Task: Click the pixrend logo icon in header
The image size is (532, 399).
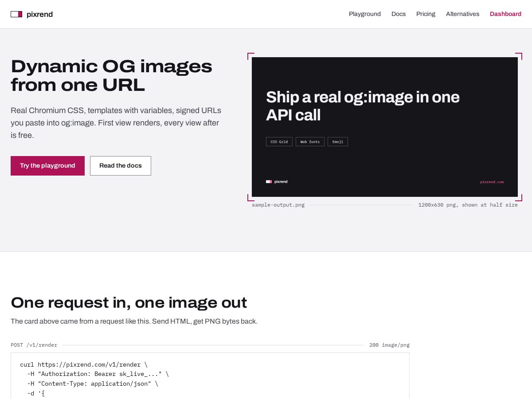Action: pyautogui.click(x=16, y=14)
